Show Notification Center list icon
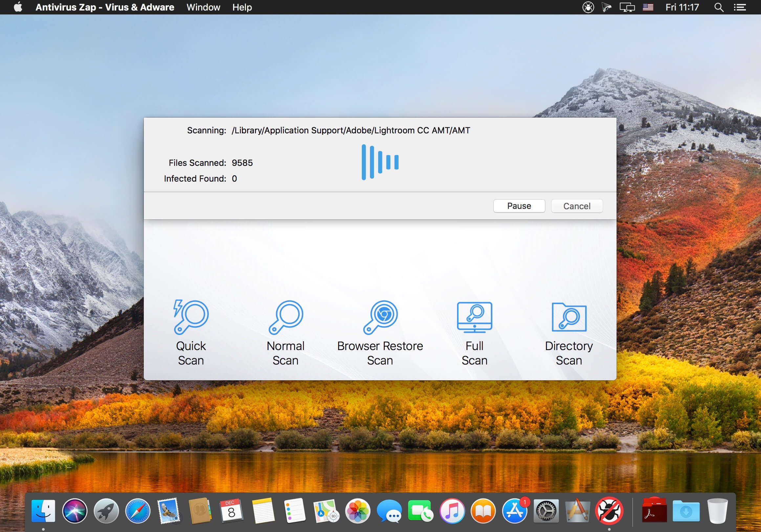The image size is (761, 532). click(740, 7)
